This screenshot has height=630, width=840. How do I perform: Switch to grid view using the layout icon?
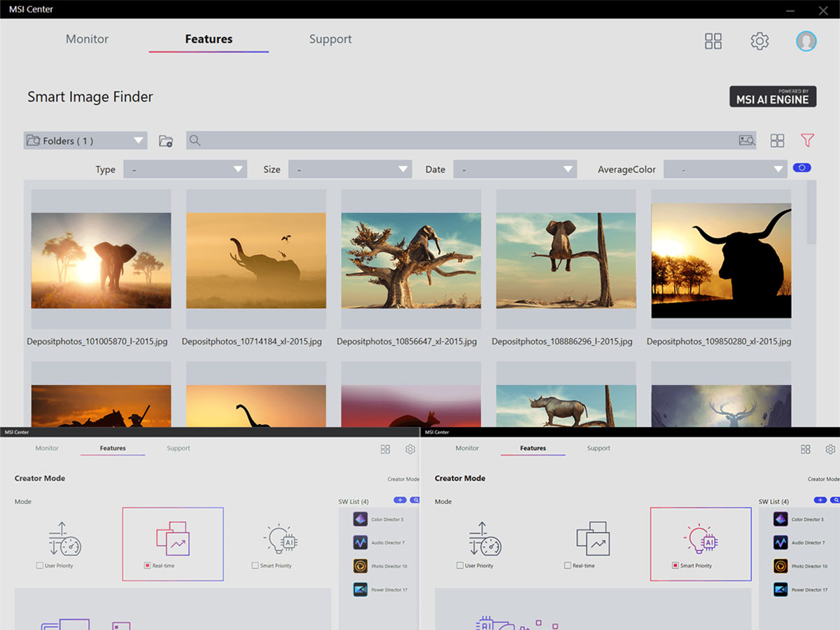coord(777,141)
